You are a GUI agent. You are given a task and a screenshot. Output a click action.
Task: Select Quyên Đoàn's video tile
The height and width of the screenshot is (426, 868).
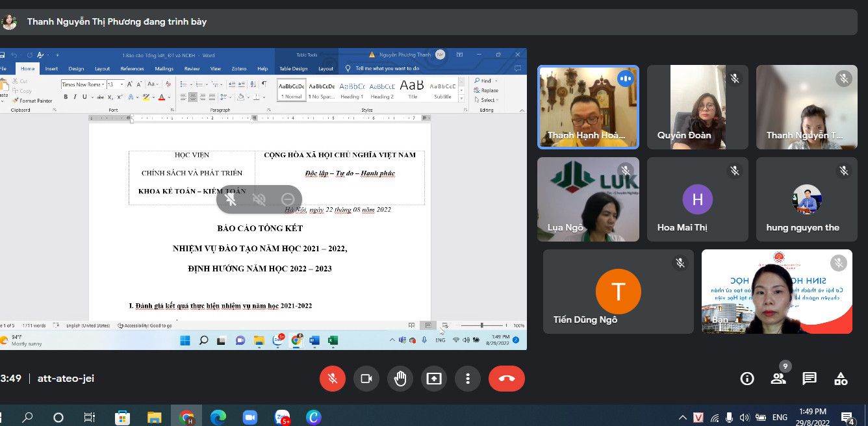698,107
